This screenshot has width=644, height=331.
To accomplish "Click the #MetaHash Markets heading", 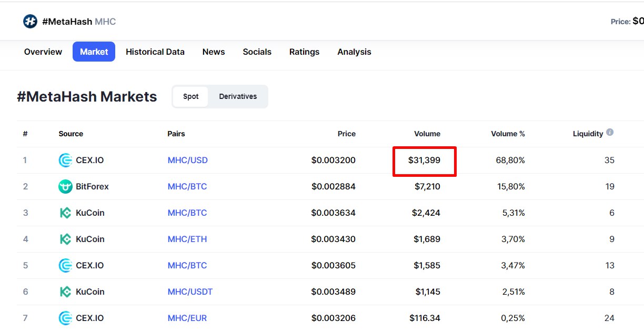I will [87, 97].
